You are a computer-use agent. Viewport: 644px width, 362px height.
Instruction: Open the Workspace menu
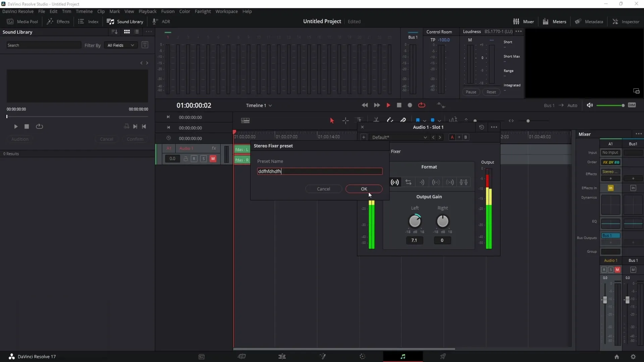click(226, 11)
